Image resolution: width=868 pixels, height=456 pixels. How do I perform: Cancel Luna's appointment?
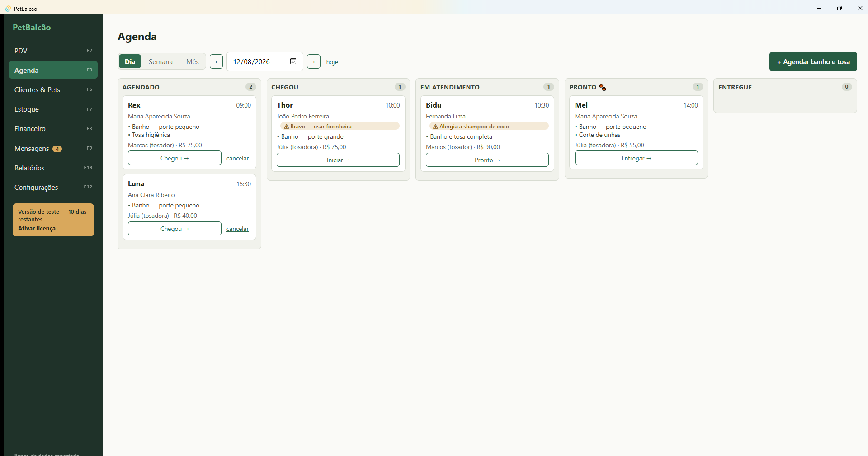237,229
